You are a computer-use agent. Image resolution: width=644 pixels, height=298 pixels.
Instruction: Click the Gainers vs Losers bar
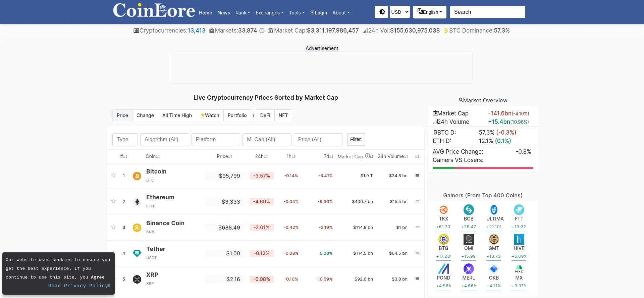[x=483, y=168]
